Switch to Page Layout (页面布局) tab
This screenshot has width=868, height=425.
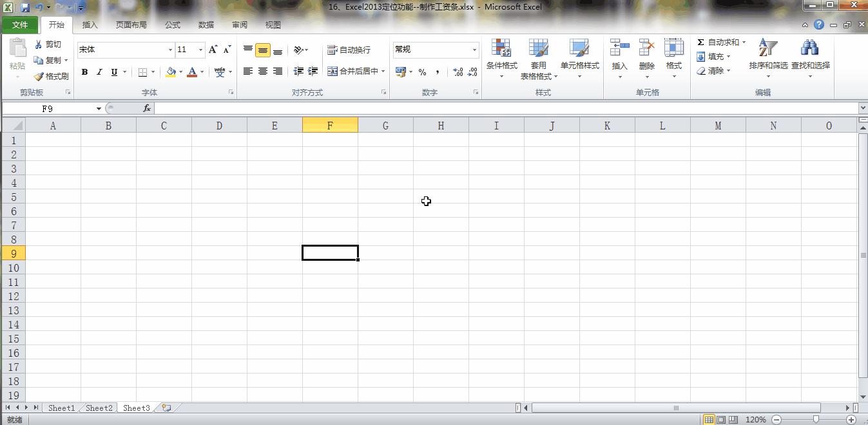(131, 25)
